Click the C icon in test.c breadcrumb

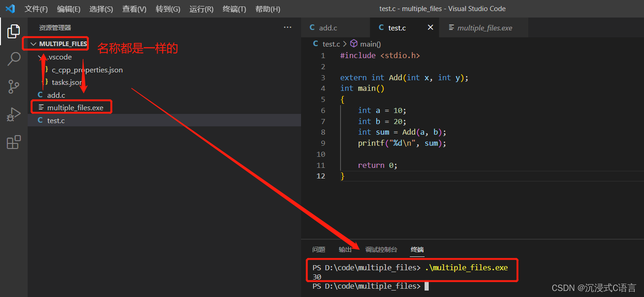pyautogui.click(x=316, y=44)
